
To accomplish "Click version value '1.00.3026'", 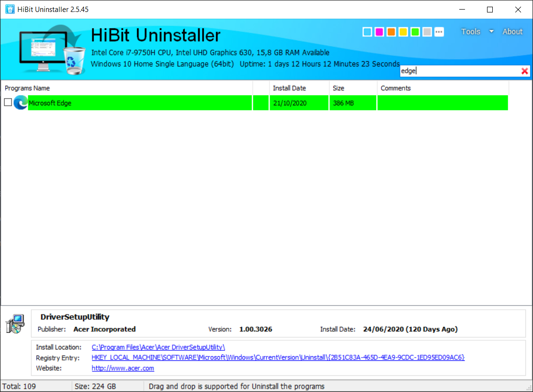I will click(256, 329).
